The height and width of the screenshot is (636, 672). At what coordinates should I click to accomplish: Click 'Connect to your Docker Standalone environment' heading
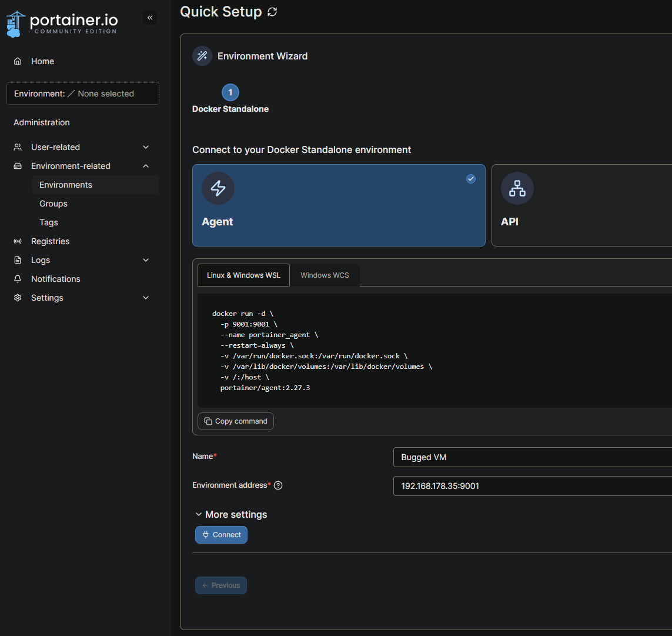[302, 149]
